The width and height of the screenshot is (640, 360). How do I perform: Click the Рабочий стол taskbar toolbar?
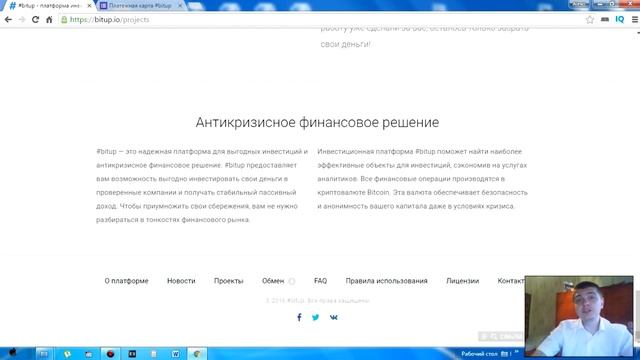click(479, 354)
